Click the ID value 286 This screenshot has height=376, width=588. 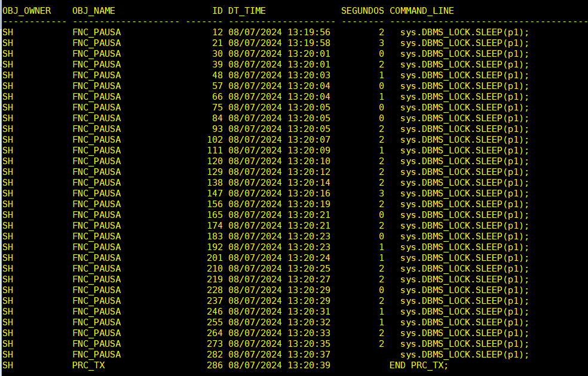215,365
